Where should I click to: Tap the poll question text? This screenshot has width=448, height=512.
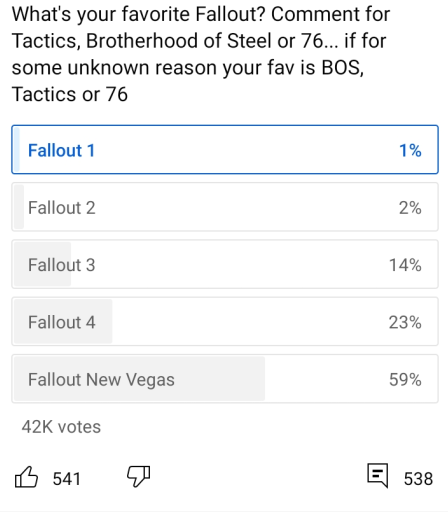(201, 54)
